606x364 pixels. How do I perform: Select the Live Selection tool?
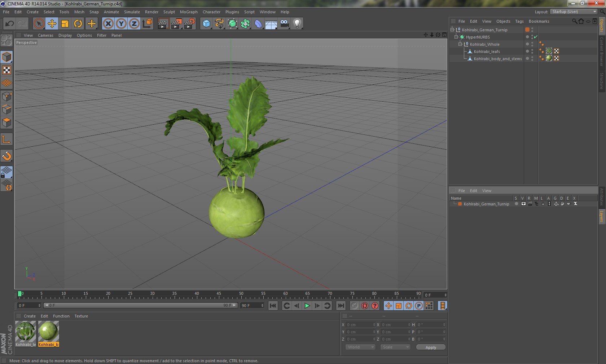click(x=39, y=24)
